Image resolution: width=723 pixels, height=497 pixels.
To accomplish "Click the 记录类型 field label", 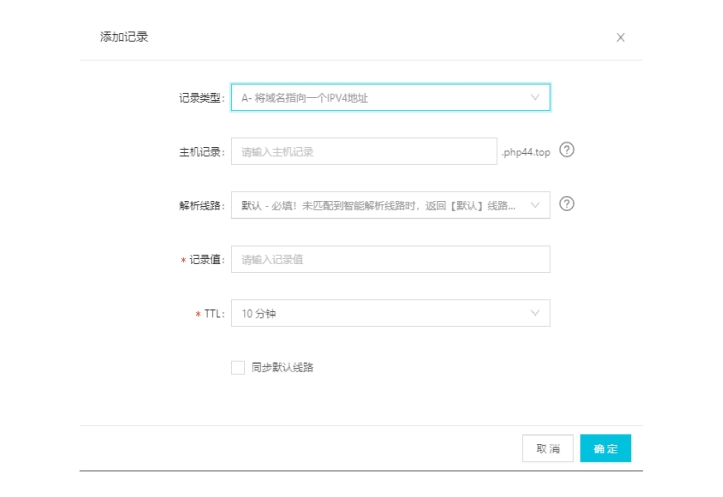I will pos(201,98).
